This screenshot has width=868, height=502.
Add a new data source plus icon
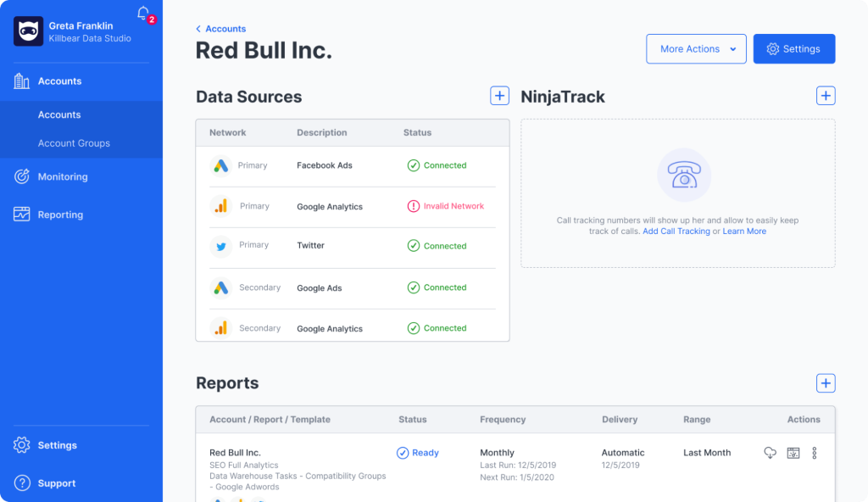pyautogui.click(x=499, y=96)
